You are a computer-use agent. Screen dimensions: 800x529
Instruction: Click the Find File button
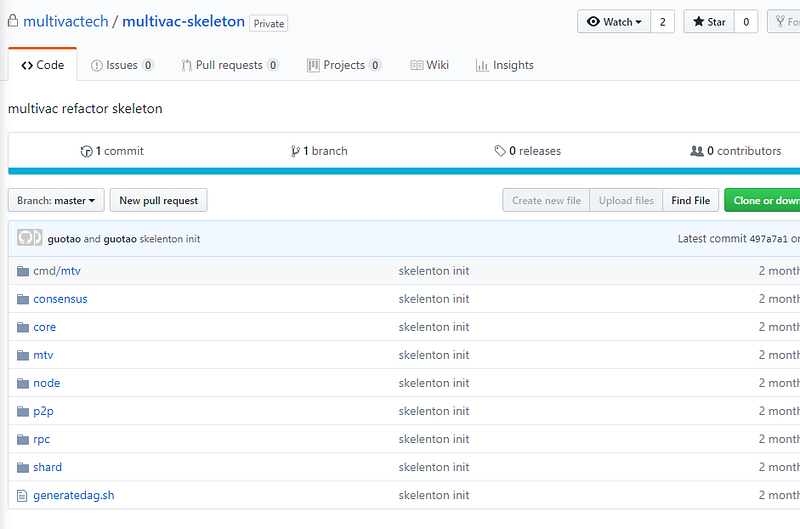[x=690, y=200]
